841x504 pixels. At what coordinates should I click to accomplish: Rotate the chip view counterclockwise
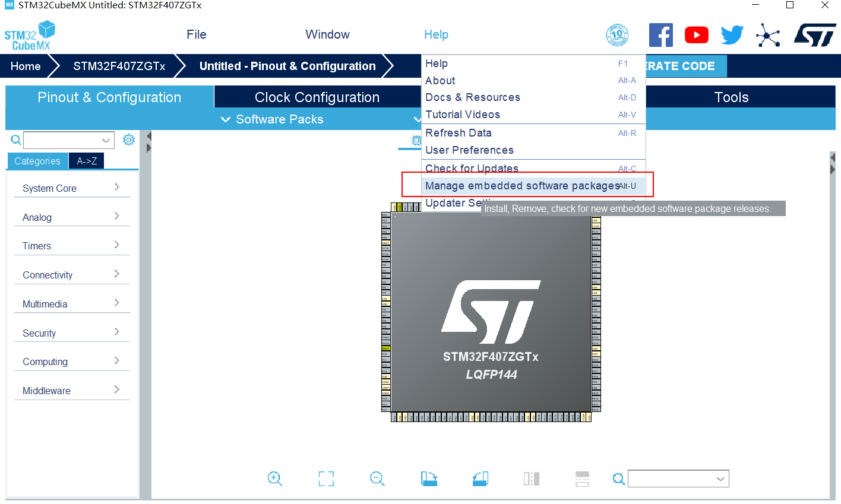tap(480, 478)
